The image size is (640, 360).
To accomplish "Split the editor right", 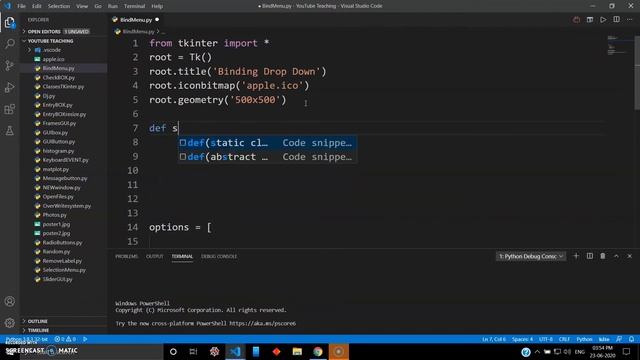I will [616, 20].
